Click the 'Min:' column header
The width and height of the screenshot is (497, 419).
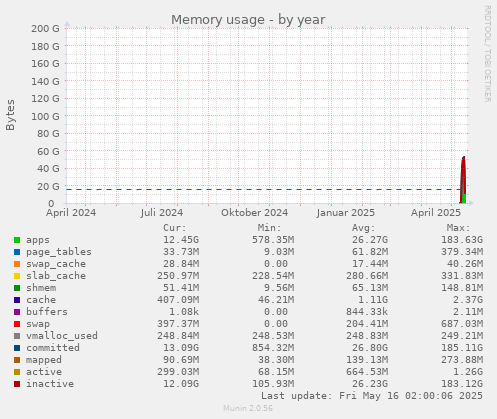click(269, 228)
